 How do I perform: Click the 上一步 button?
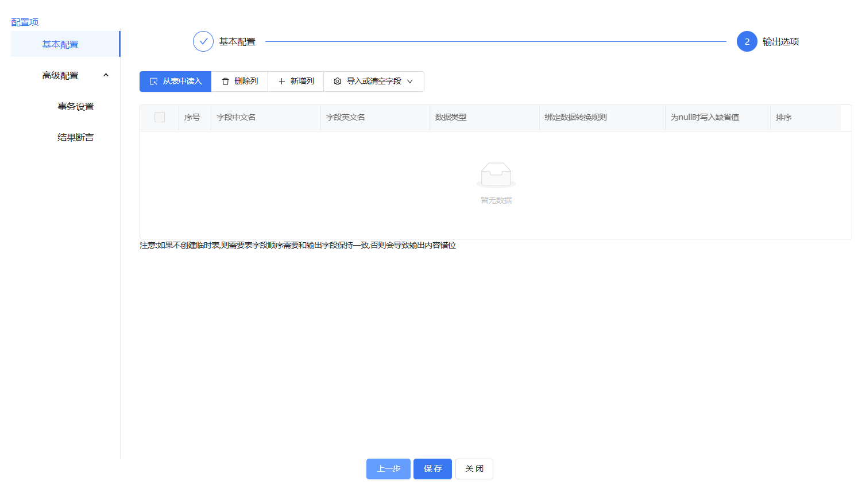tap(388, 468)
